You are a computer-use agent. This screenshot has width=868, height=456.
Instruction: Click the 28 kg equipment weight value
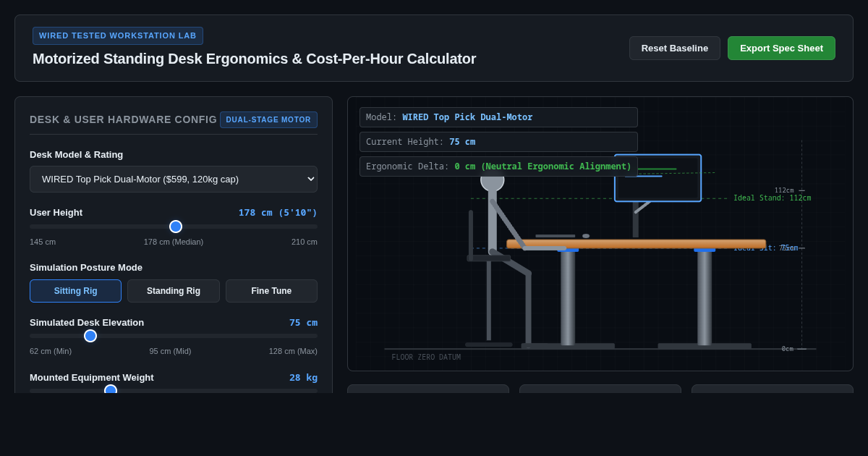(303, 377)
